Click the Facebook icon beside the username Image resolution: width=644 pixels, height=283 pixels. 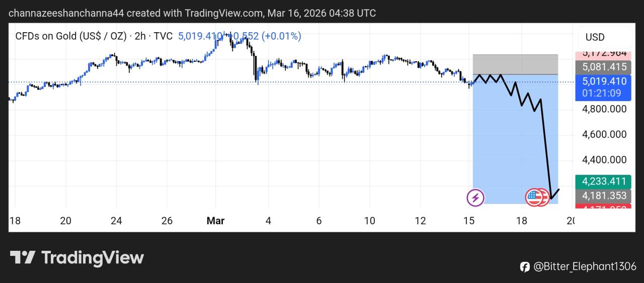coord(524,267)
